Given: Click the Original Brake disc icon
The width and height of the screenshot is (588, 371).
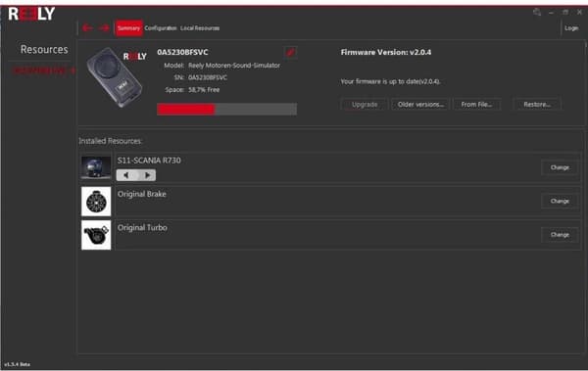Looking at the screenshot, I should [x=96, y=202].
